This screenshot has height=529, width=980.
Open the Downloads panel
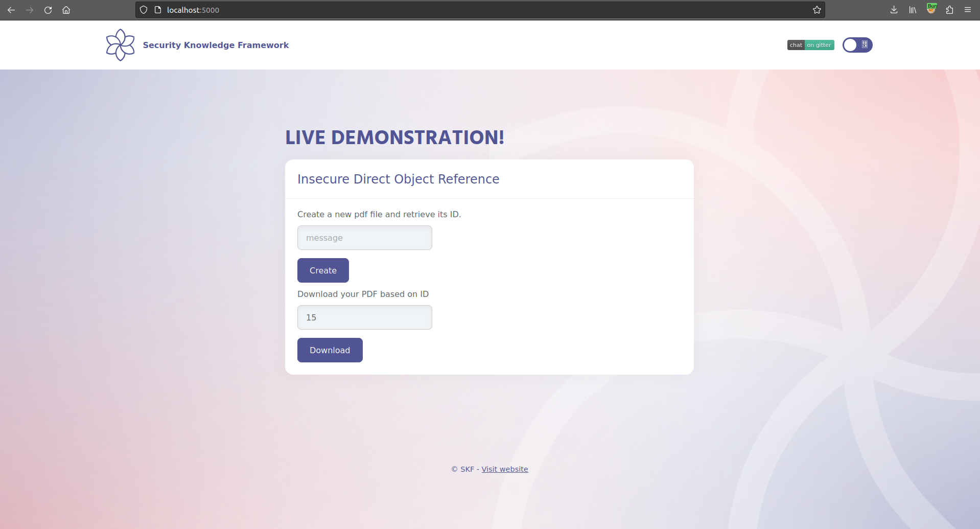(x=894, y=10)
